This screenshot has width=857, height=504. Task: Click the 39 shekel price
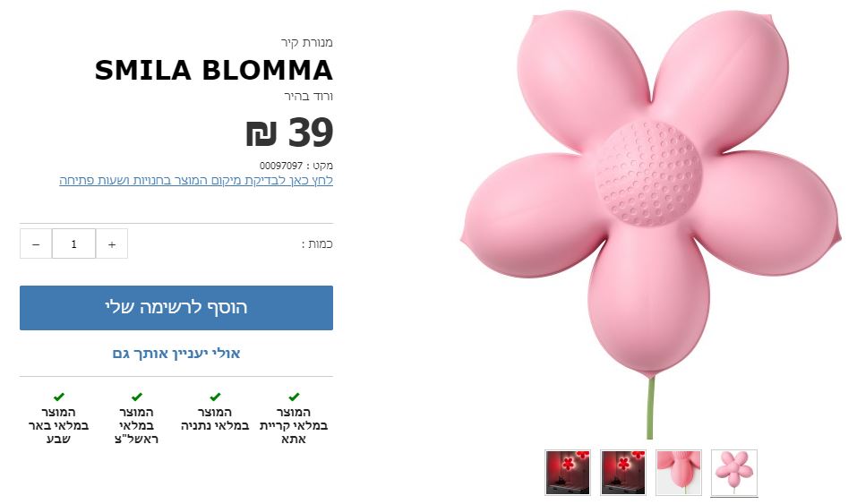[x=289, y=133]
